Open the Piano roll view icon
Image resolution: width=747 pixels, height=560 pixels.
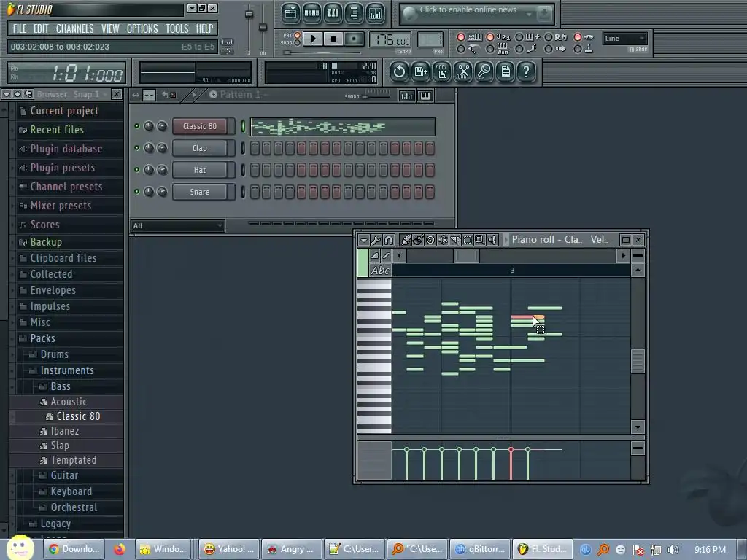click(x=333, y=13)
